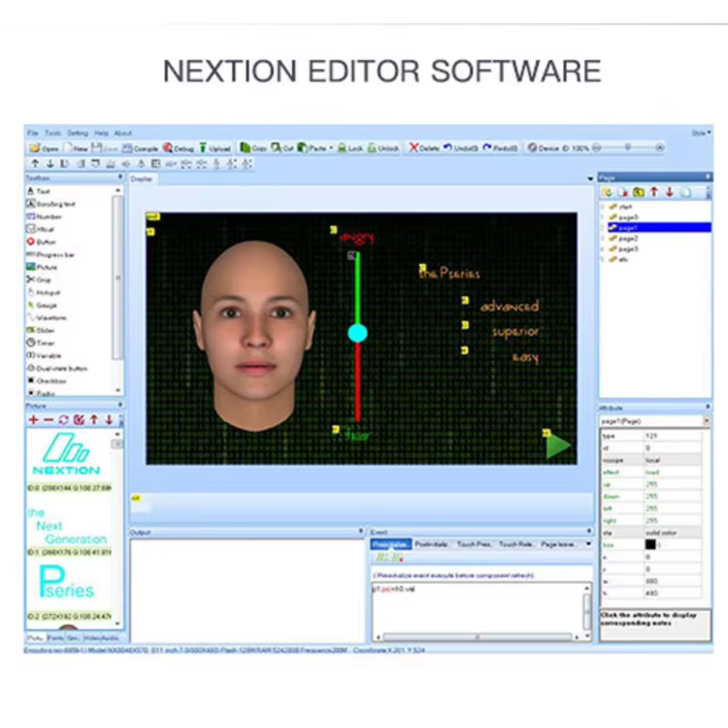Click the black bco color swatch
Image resolution: width=728 pixels, height=728 pixels.
[650, 544]
